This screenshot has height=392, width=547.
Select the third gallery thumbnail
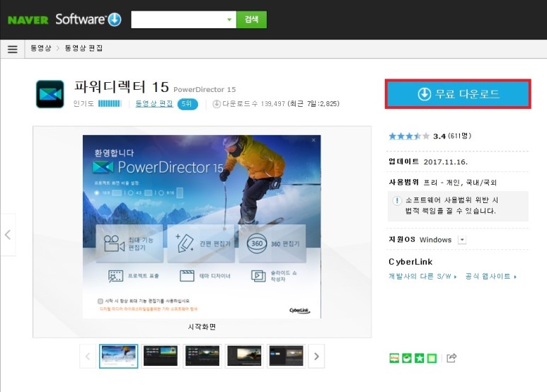click(x=202, y=356)
